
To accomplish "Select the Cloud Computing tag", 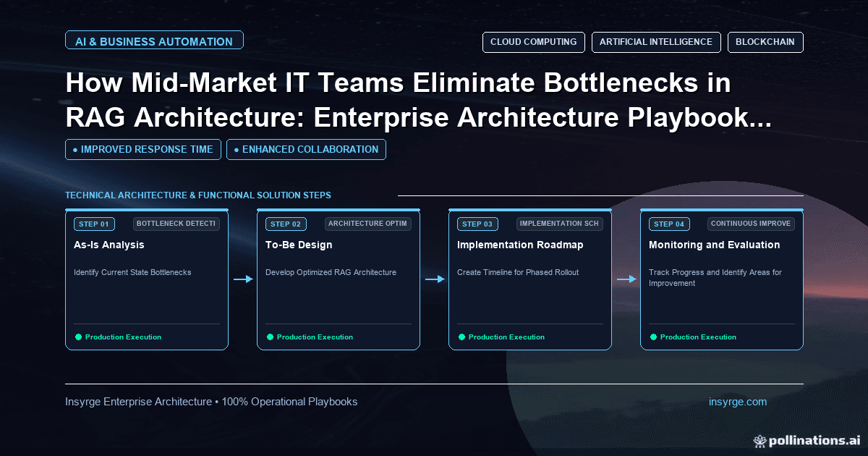I will point(534,42).
